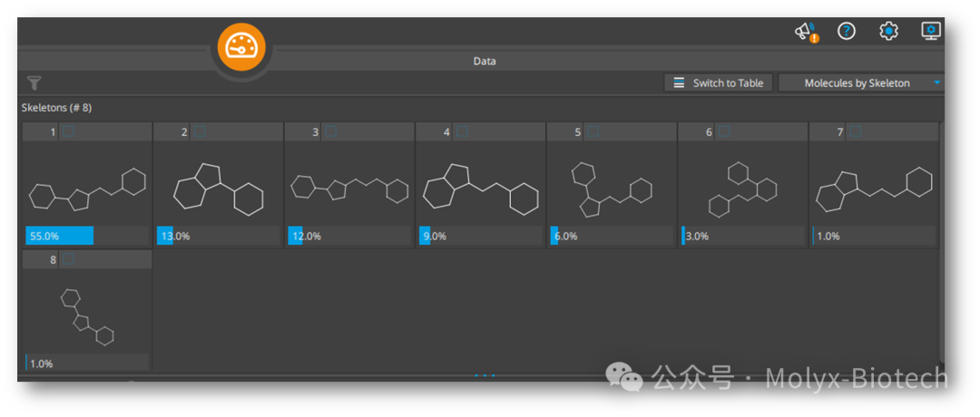Click the orange dashboard gauge icon
980x417 pixels.
pos(241,47)
